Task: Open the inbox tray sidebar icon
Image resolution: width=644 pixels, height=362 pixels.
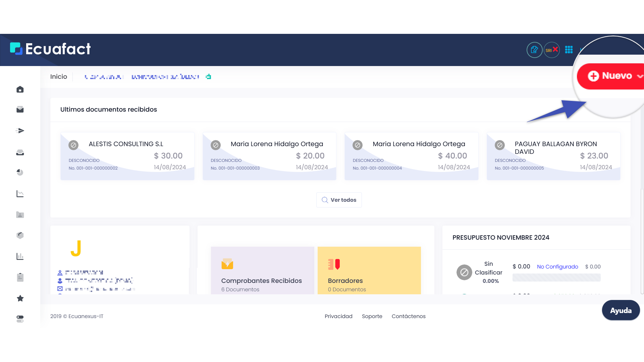Action: [x=20, y=153]
